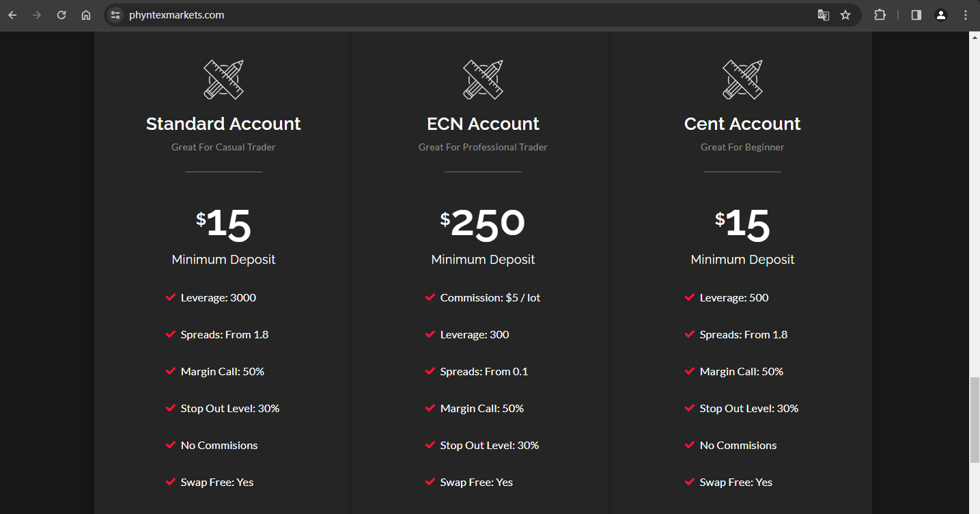Open the user profile avatar icon
The width and height of the screenshot is (980, 514).
(x=941, y=15)
